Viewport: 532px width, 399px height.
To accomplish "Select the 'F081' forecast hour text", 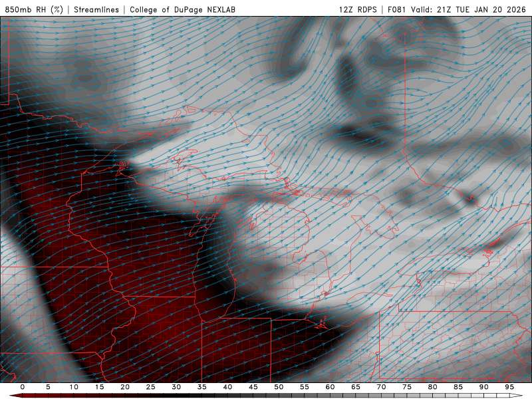I will point(396,9).
